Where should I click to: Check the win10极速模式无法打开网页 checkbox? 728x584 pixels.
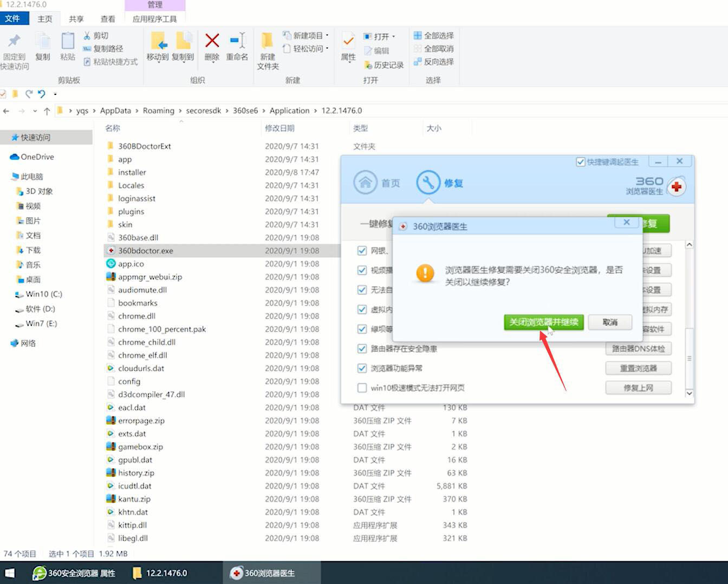click(x=362, y=388)
